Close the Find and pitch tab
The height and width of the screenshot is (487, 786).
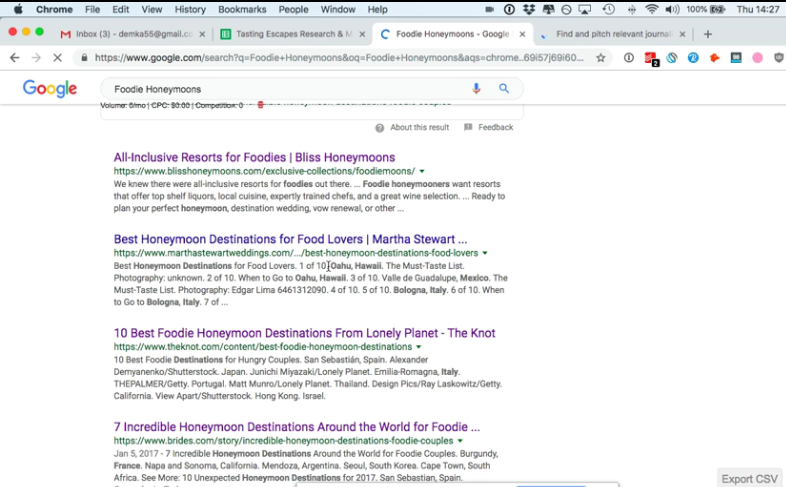682,34
